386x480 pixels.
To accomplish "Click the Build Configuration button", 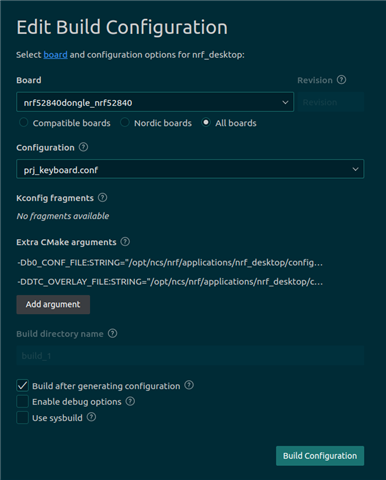I will click(x=320, y=456).
